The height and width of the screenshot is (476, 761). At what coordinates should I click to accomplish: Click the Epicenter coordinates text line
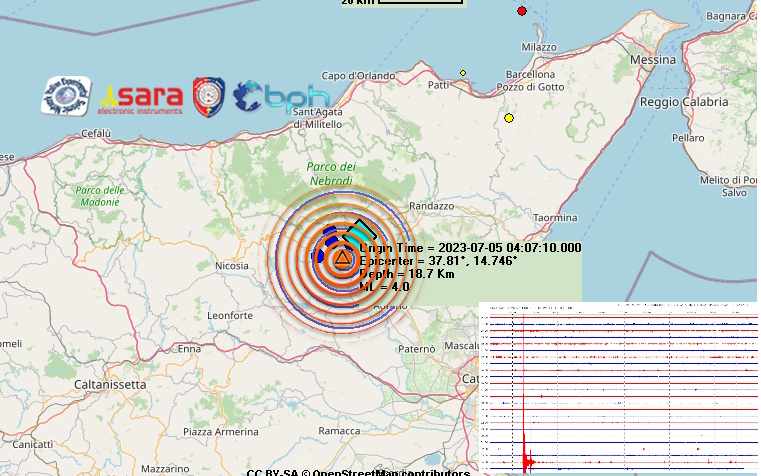438,261
